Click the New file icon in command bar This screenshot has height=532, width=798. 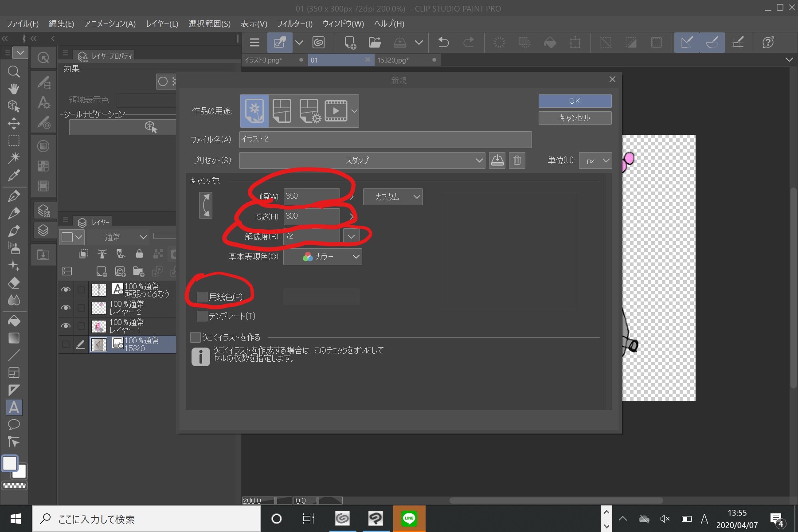click(x=350, y=43)
